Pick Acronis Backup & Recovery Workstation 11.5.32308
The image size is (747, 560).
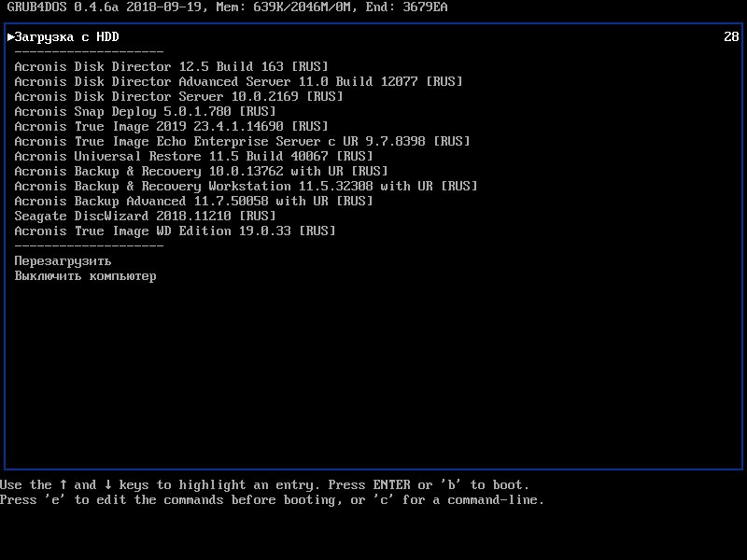coord(247,186)
